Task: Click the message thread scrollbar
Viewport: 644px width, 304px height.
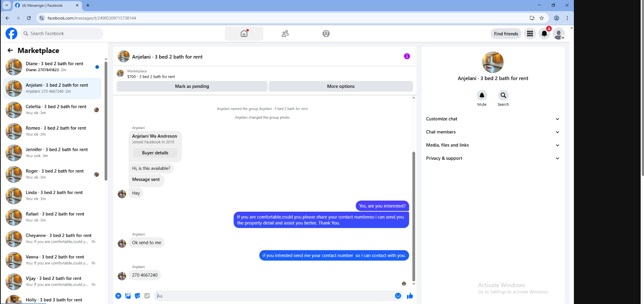Action: tap(414, 217)
